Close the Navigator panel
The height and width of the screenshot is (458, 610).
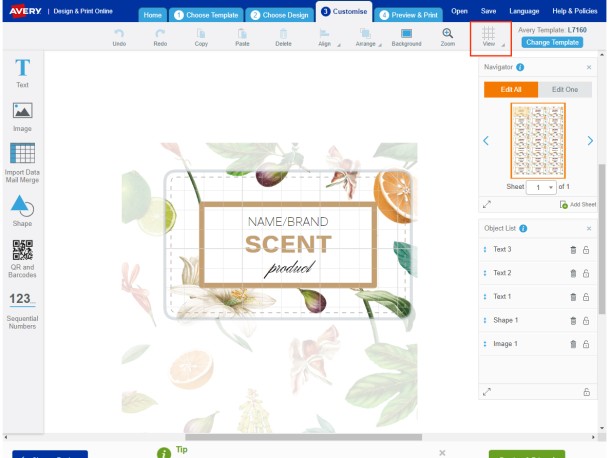pos(589,67)
